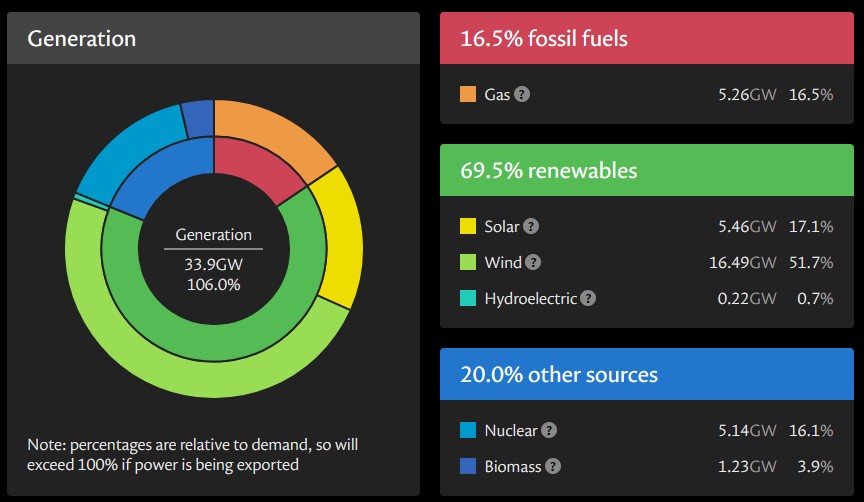Click the Nuclear question mark icon
The image size is (864, 502).
tap(549, 430)
